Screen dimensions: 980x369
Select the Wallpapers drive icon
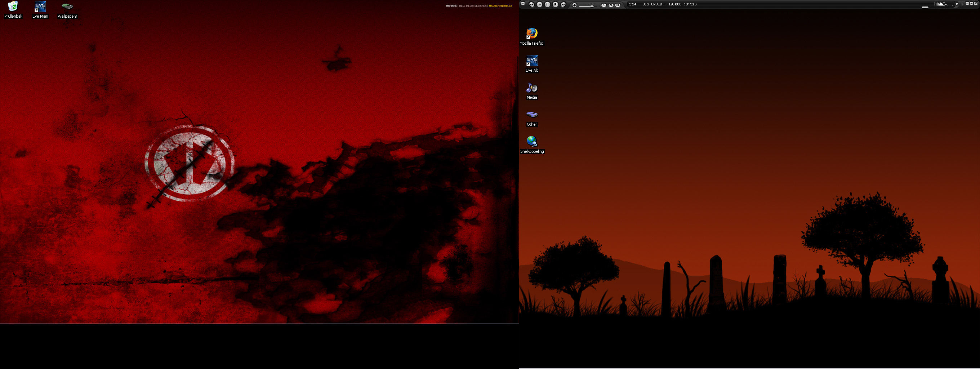[x=67, y=10]
